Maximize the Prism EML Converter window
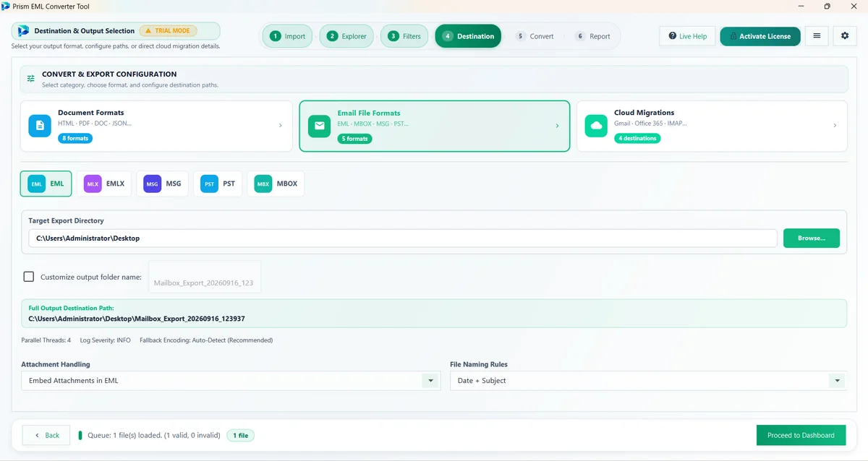 [x=827, y=6]
